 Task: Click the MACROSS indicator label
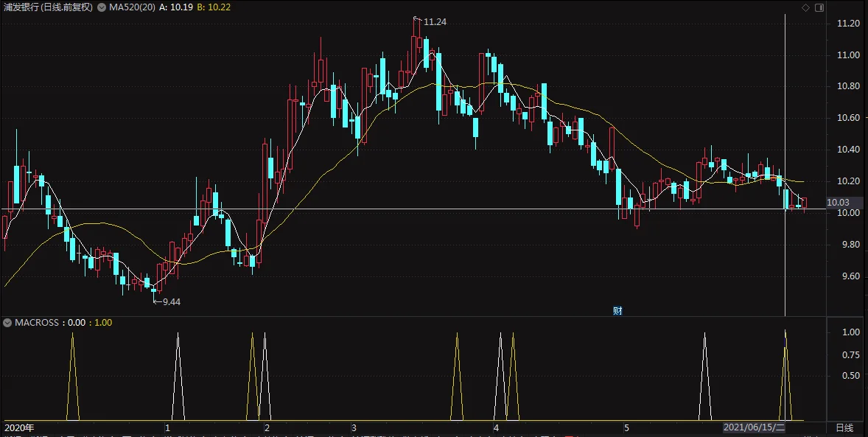(37, 322)
